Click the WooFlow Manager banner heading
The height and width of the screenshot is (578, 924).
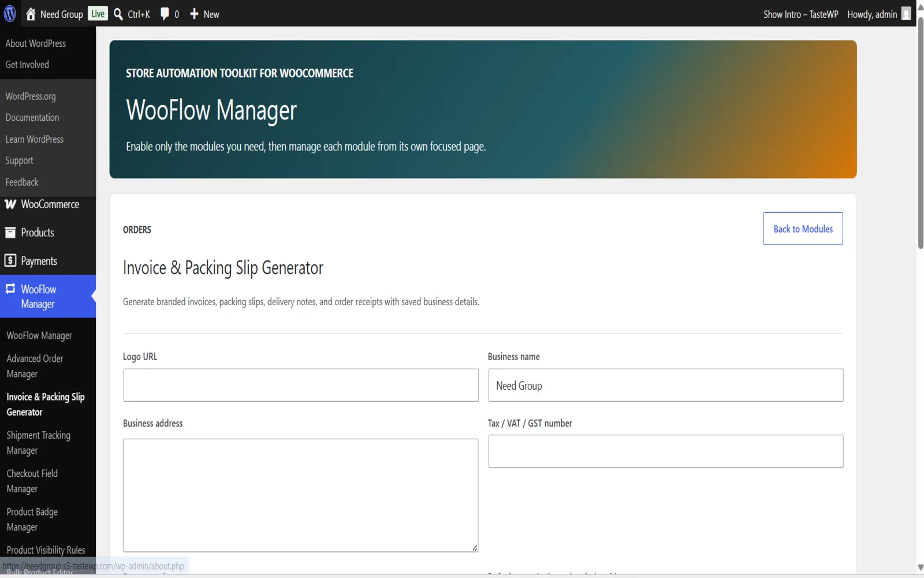pos(211,110)
